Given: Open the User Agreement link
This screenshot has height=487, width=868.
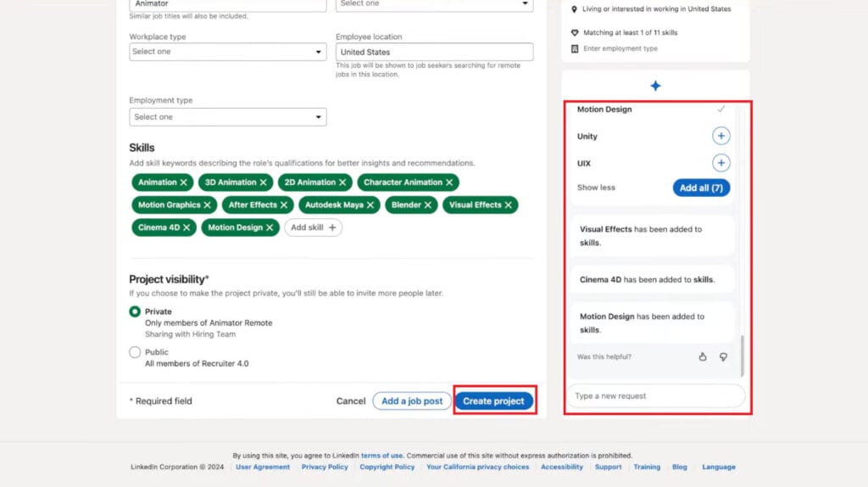Looking at the screenshot, I should 263,467.
